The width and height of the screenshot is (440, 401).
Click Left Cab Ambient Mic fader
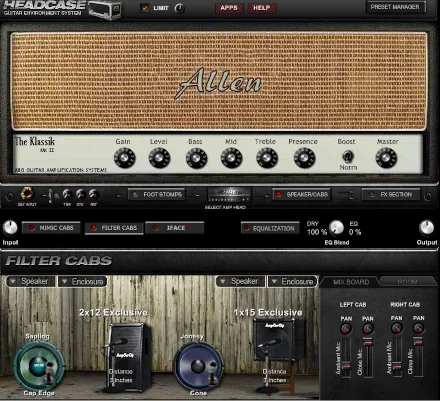tap(346, 366)
